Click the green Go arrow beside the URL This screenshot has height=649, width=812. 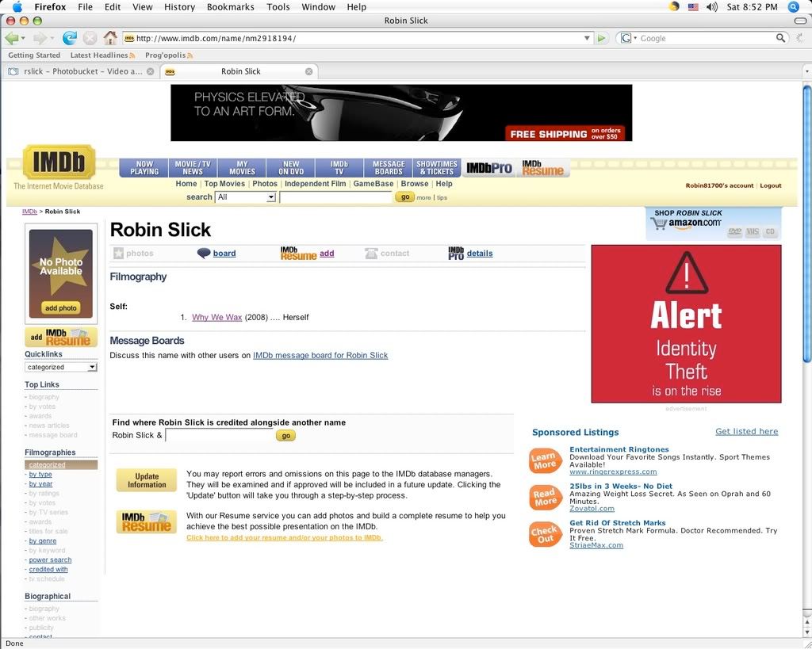pos(602,38)
